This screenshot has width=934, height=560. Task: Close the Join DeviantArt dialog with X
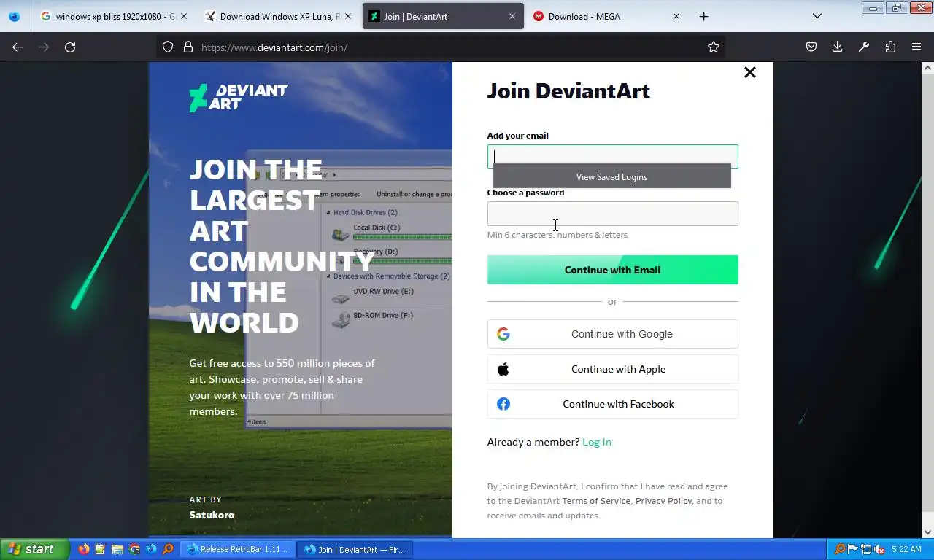[x=749, y=72]
